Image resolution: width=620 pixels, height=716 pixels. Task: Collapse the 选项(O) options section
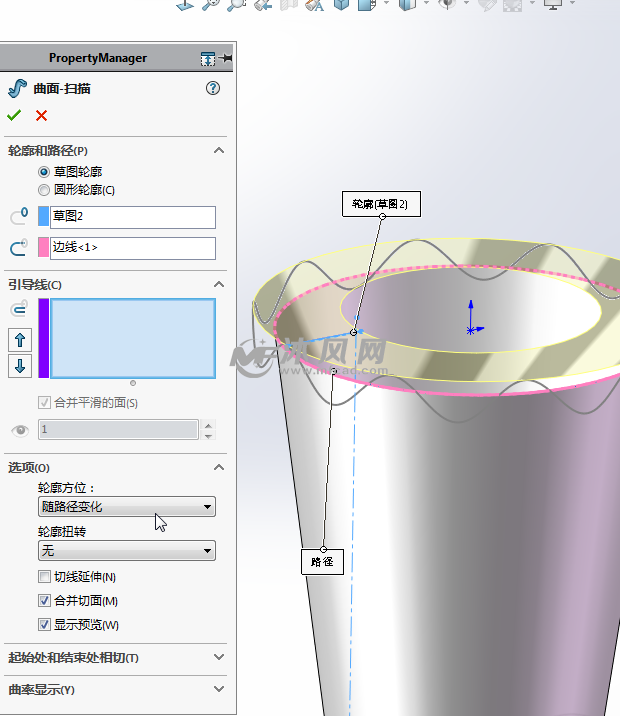[x=219, y=467]
